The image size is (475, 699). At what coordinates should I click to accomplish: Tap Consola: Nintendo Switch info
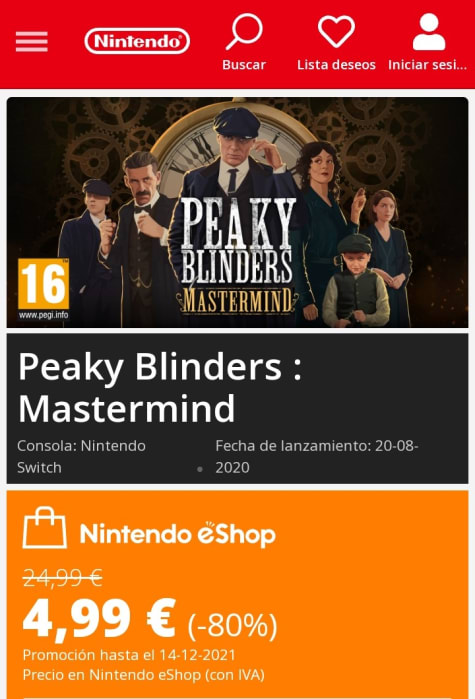82,456
